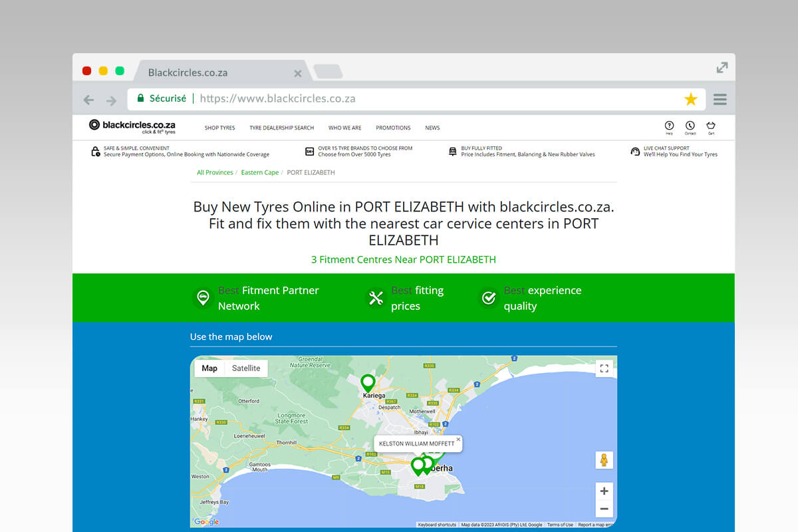Click the Buy Fully Fitted truck icon

pyautogui.click(x=453, y=152)
